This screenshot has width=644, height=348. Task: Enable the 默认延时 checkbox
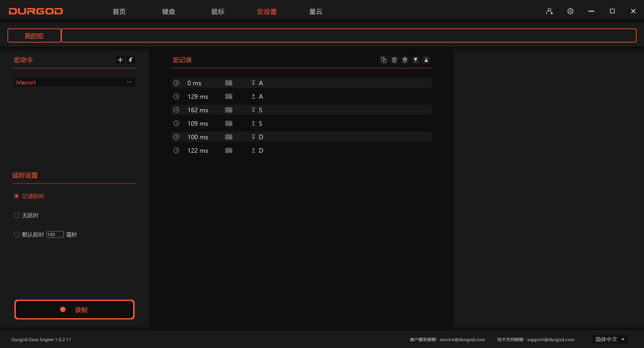16,234
